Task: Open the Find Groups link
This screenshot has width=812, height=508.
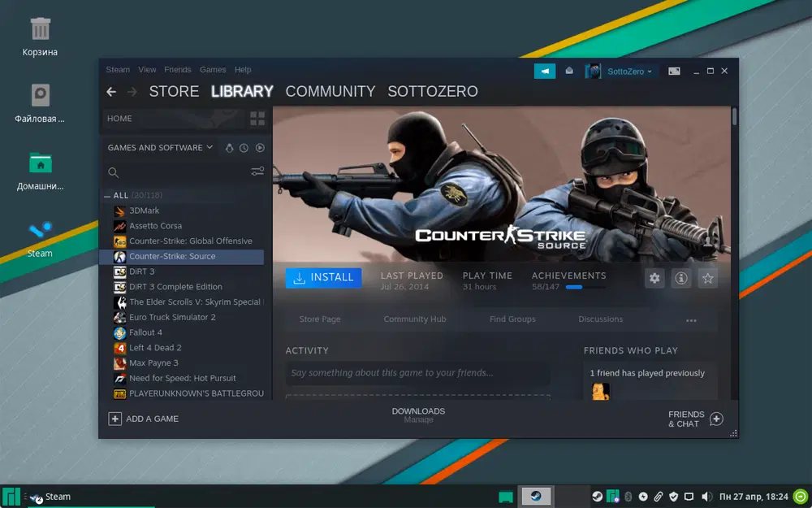Action: [512, 319]
